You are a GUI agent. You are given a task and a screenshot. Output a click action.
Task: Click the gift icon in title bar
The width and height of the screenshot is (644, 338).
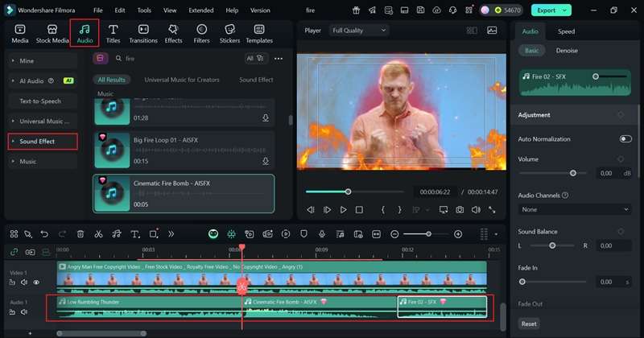pyautogui.click(x=356, y=10)
